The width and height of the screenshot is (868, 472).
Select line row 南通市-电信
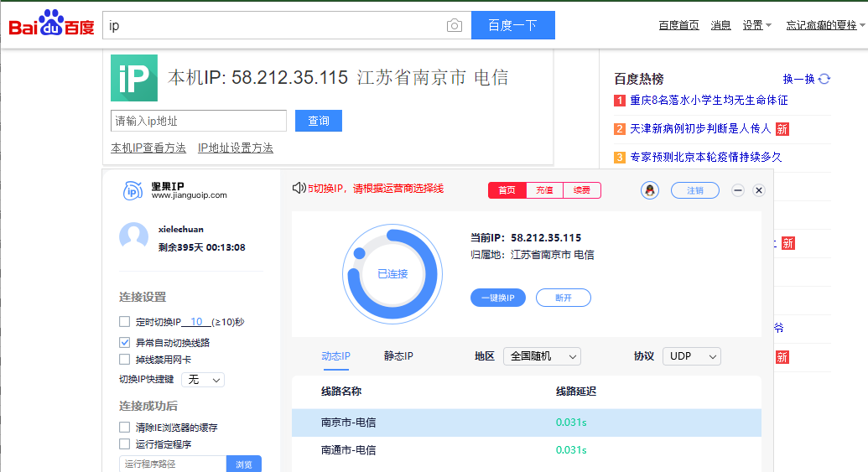click(527, 450)
